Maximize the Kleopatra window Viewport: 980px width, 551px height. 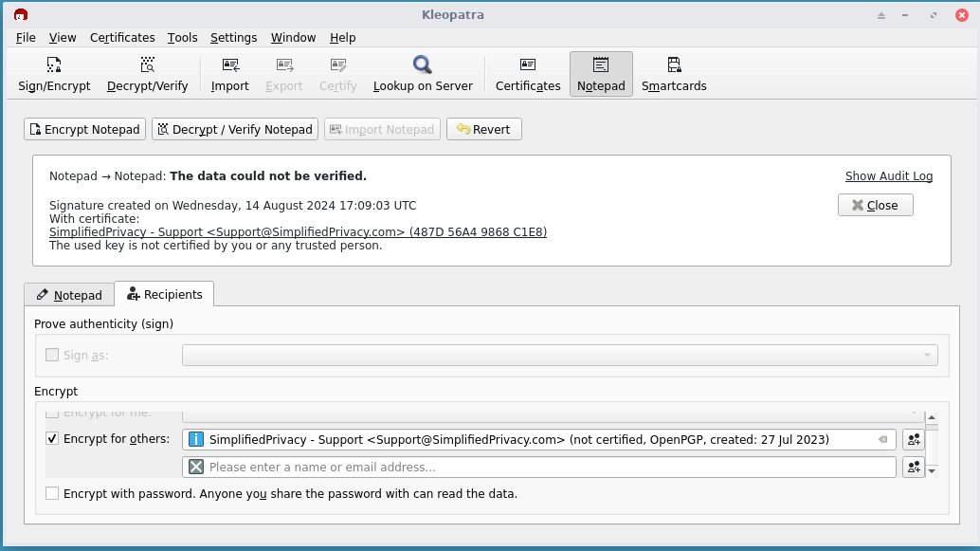(x=934, y=15)
